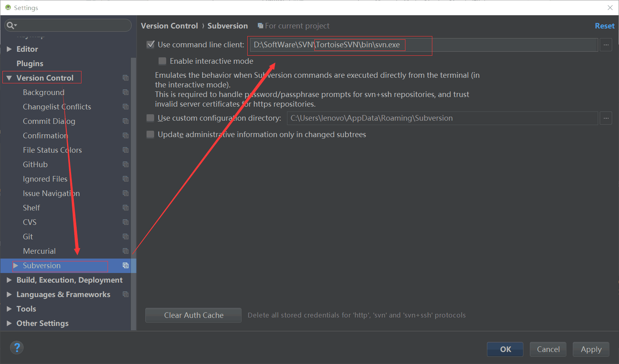The width and height of the screenshot is (619, 364).
Task: Select Changelist Conflicts settings
Action: pos(57,107)
